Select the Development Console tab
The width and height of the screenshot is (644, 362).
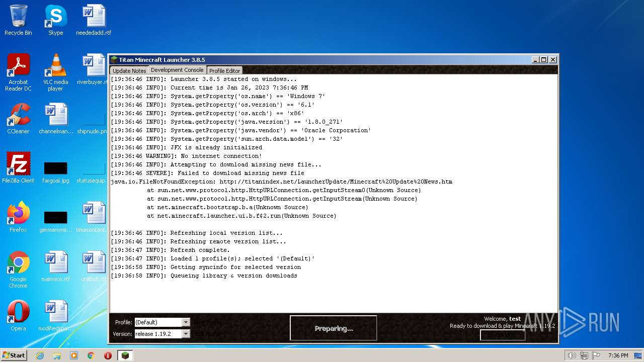pos(177,70)
